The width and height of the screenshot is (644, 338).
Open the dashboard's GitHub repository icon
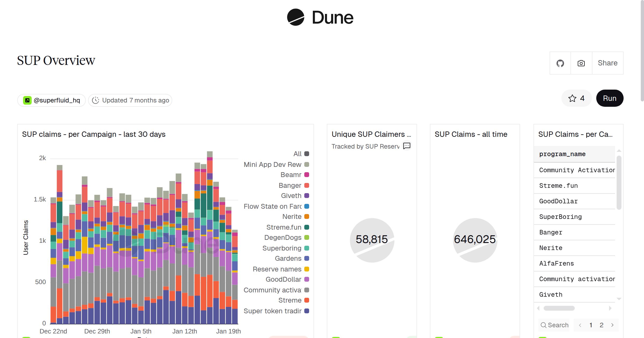click(x=560, y=63)
